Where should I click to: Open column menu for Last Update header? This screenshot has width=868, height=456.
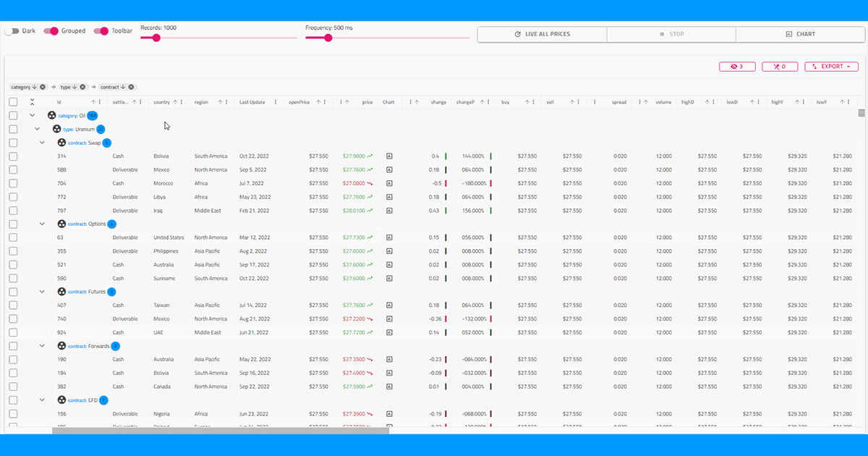coord(276,102)
